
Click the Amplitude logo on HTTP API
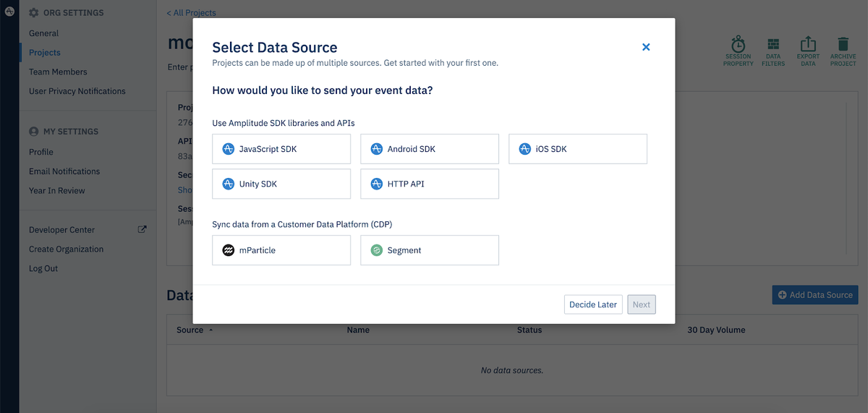(x=376, y=184)
